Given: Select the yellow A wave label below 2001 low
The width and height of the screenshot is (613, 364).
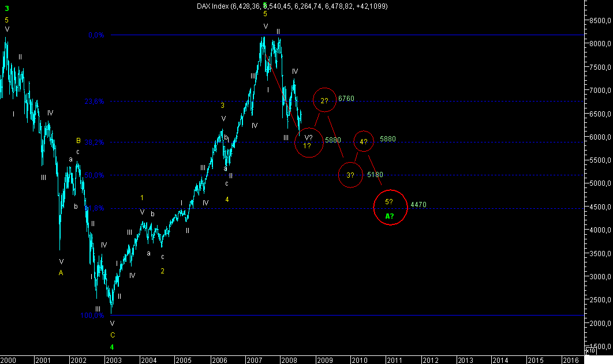Looking at the screenshot, I should pyautogui.click(x=61, y=273).
